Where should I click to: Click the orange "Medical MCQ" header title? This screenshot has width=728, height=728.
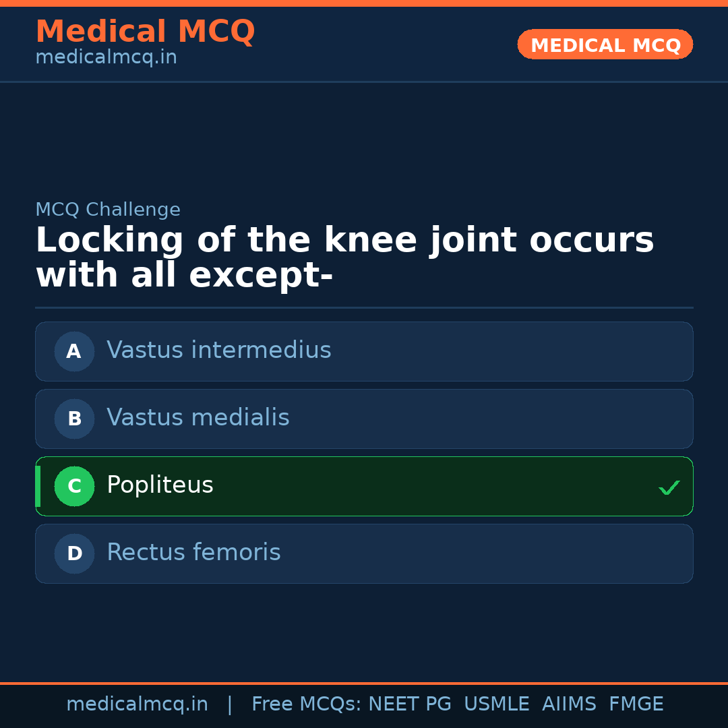click(145, 32)
